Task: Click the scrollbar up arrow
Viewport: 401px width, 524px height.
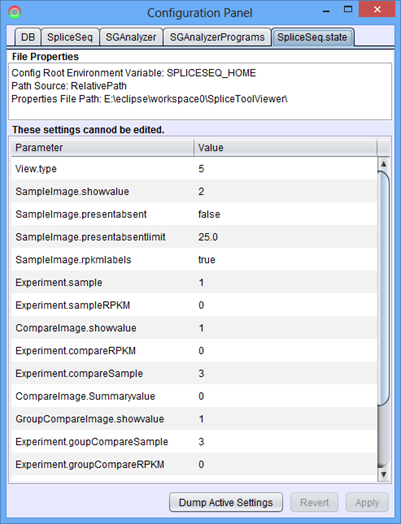Action: coord(384,164)
